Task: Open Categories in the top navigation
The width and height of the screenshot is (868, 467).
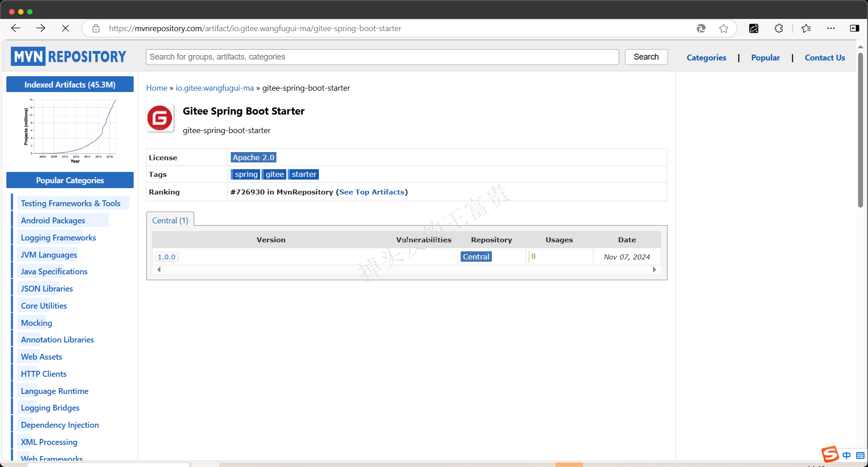Action: 706,58
